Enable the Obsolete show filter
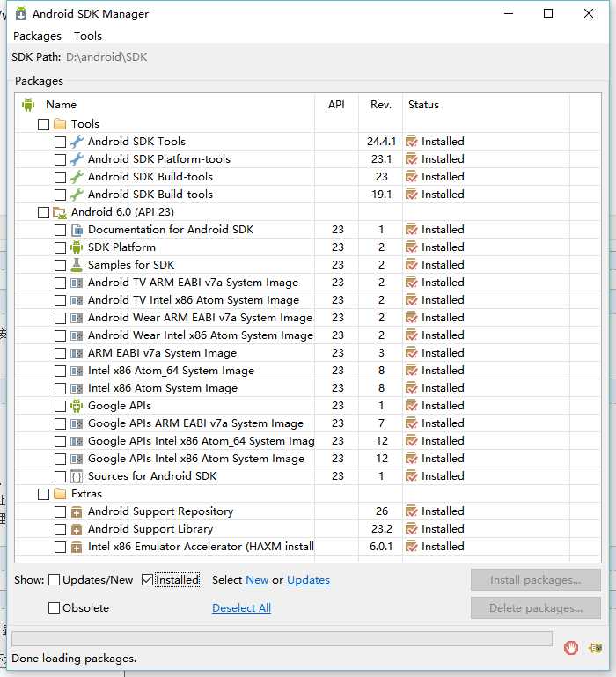This screenshot has width=616, height=677. click(54, 608)
